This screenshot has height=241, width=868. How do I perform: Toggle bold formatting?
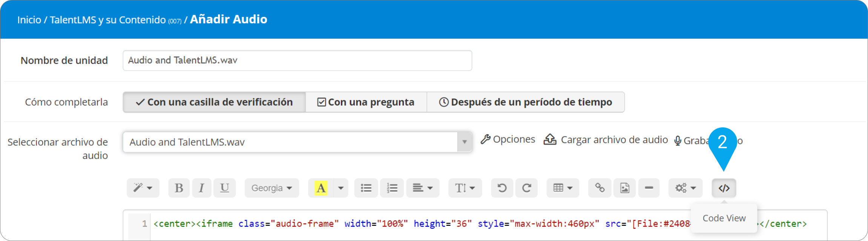pyautogui.click(x=179, y=188)
